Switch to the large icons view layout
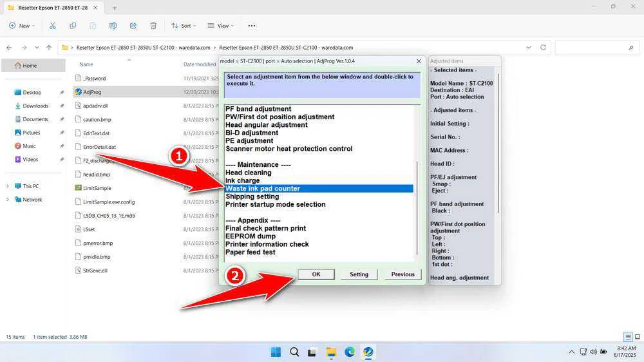The width and height of the screenshot is (644, 362). (x=637, y=337)
